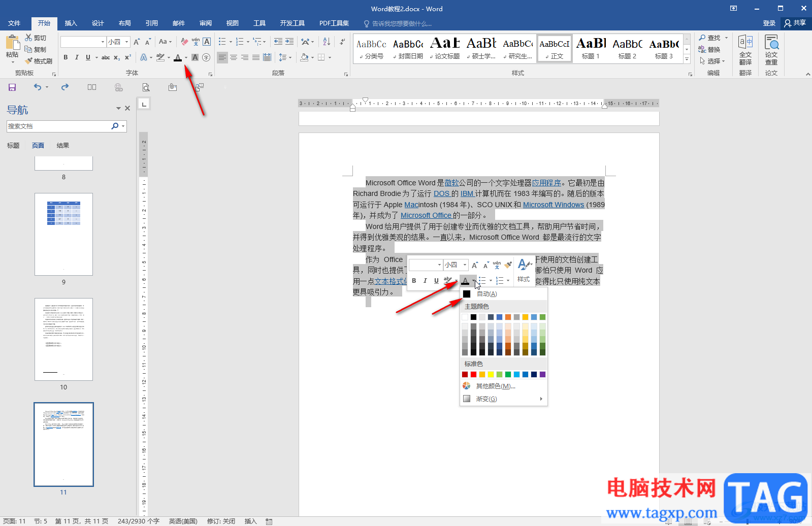Viewport: 812px width, 526px height.
Task: Click the ribbon Character Border icon
Action: [x=207, y=42]
